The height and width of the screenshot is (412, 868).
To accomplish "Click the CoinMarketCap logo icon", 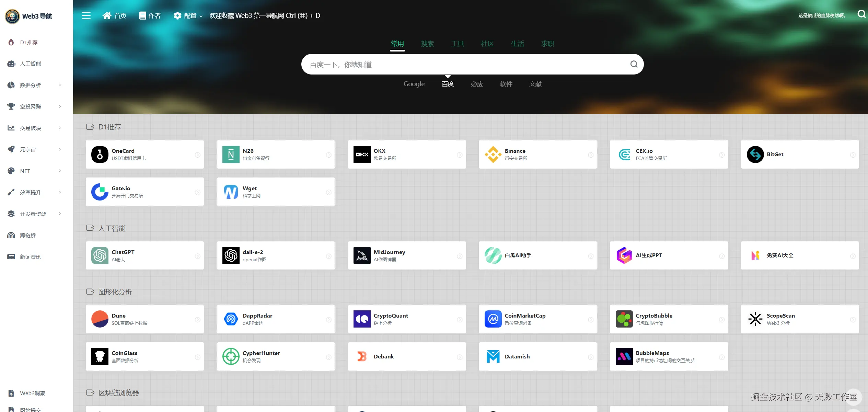I will click(493, 319).
